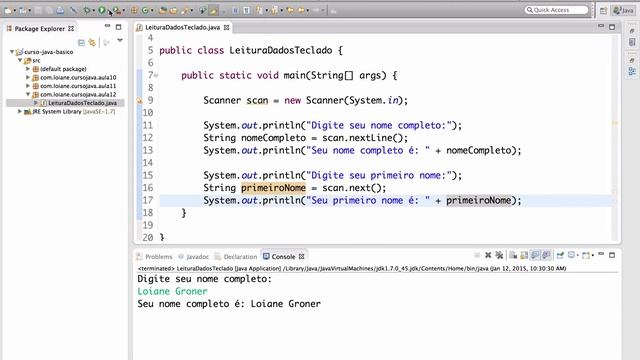Click highlighted primeiroNome variable on line 16
Image resolution: width=640 pixels, height=360 pixels.
(x=273, y=188)
